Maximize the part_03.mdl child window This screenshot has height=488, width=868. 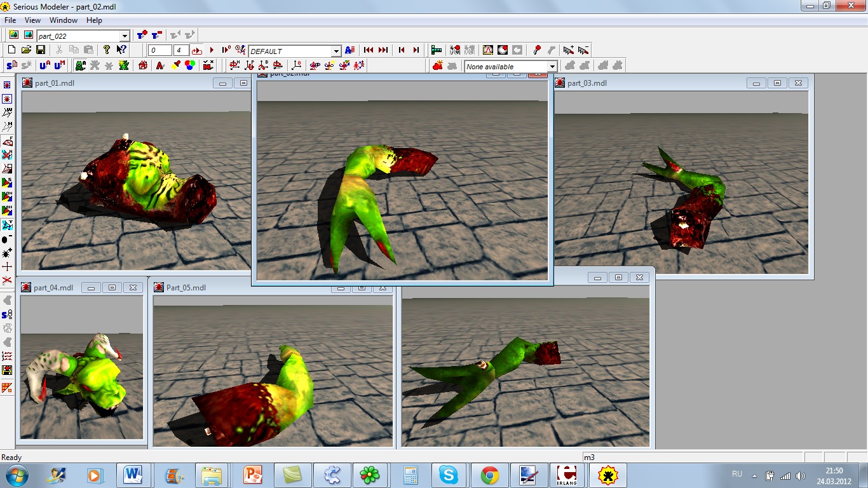tap(777, 83)
